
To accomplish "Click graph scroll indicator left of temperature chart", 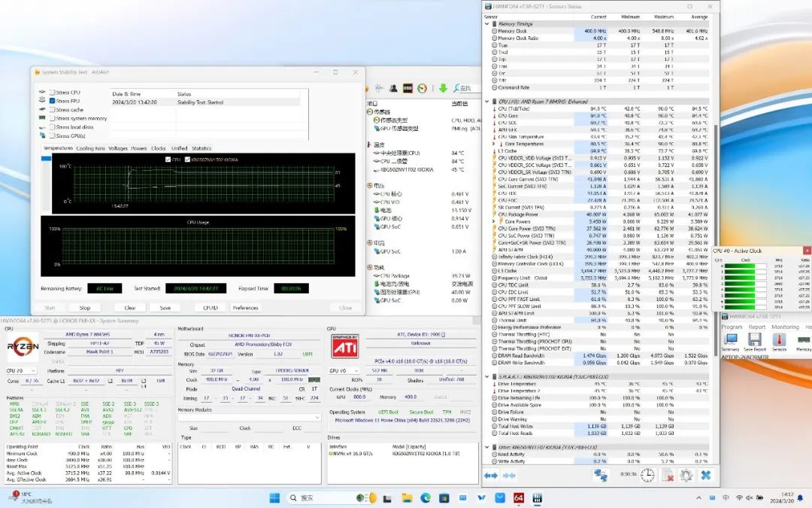I will [x=46, y=159].
